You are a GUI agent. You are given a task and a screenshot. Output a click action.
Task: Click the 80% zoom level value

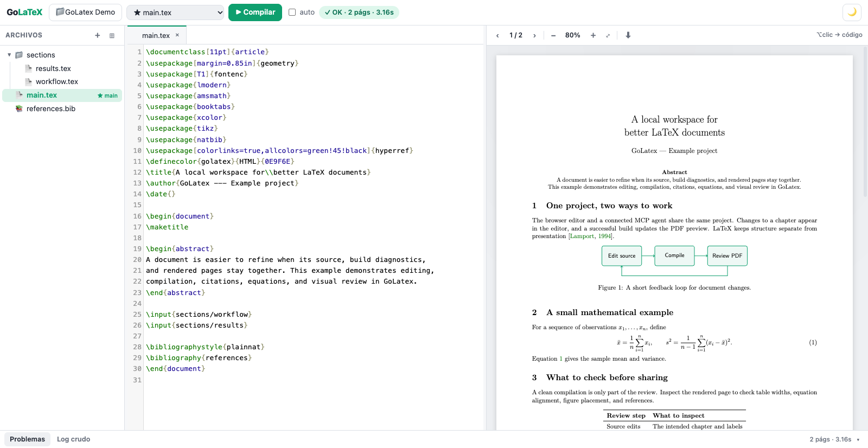573,35
